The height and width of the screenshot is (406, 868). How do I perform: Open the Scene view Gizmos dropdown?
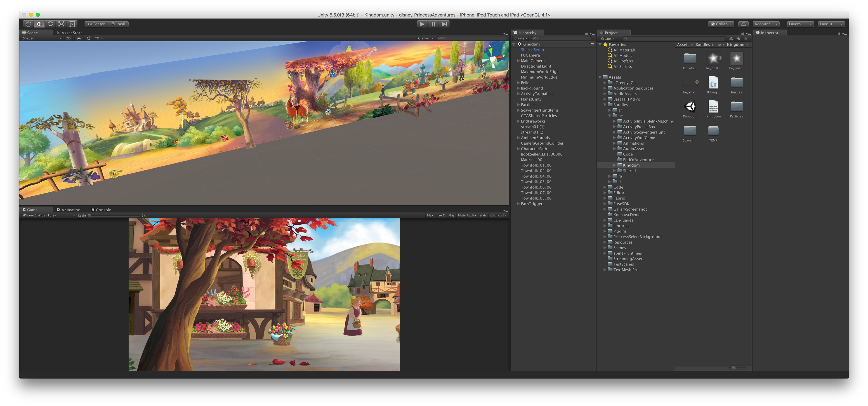[x=425, y=38]
